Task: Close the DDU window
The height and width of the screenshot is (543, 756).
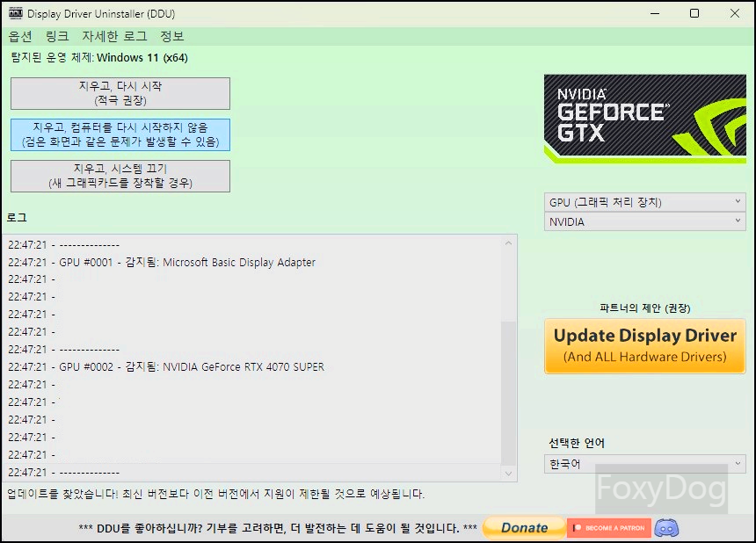Action: [x=735, y=13]
